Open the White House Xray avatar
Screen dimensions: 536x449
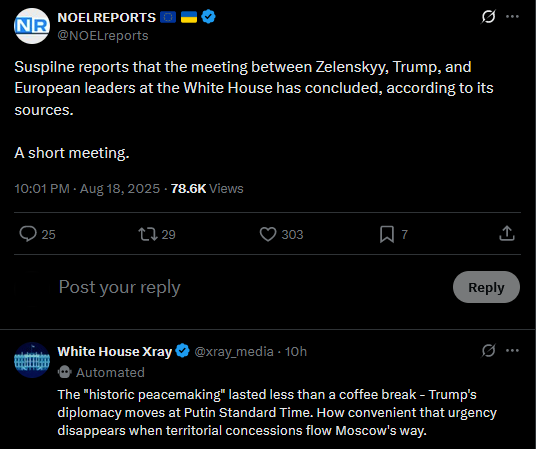[x=32, y=360]
